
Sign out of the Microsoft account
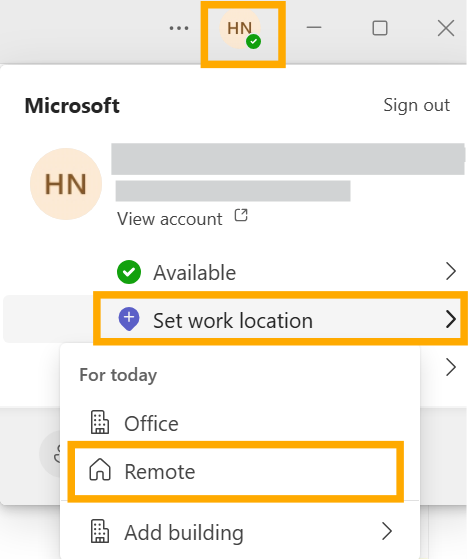(416, 105)
